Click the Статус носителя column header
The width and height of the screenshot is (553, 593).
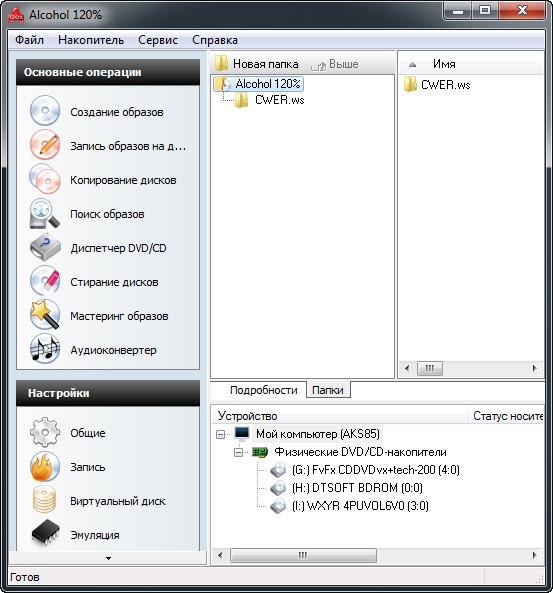tap(505, 416)
